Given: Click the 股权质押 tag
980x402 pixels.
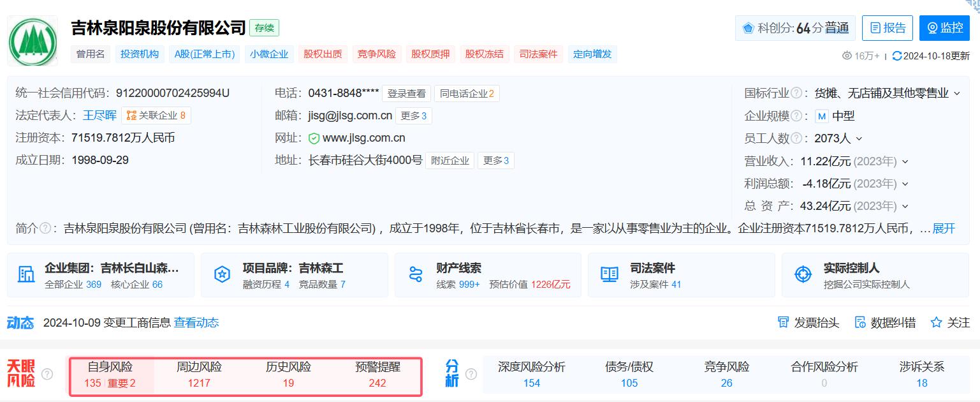Looking at the screenshot, I should pos(430,54).
